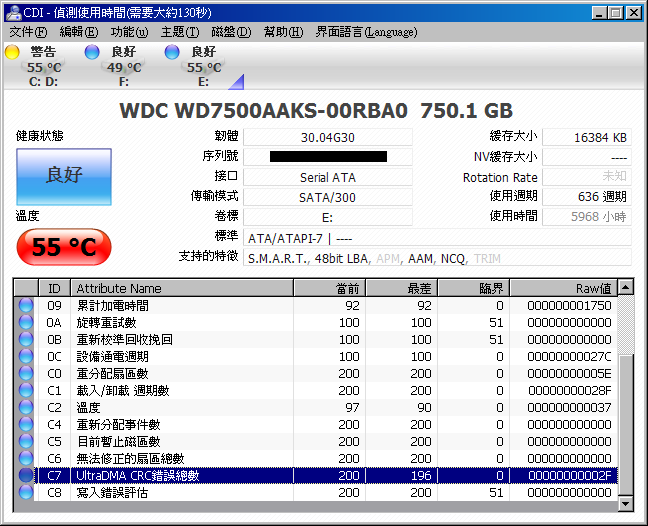
Task: Click the 卷標 field showing E:
Action: pyautogui.click(x=328, y=217)
